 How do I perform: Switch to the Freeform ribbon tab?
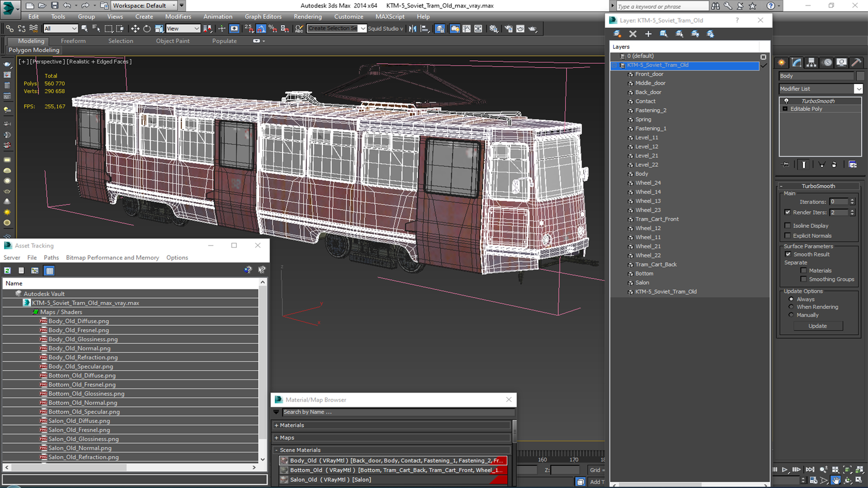(73, 41)
